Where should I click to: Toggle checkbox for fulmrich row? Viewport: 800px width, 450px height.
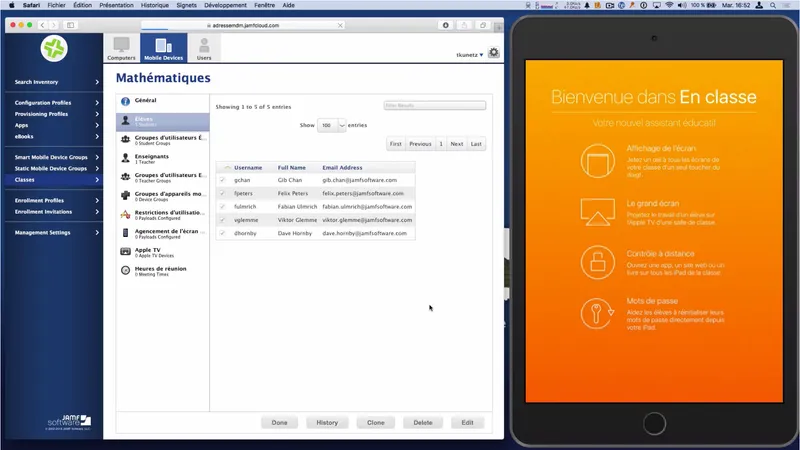222,207
